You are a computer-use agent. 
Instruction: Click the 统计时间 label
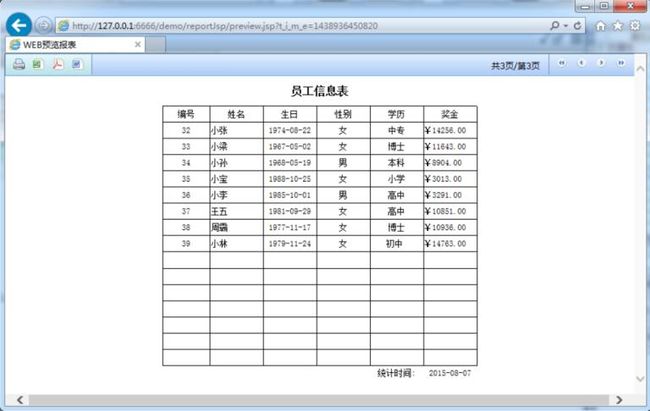(395, 373)
